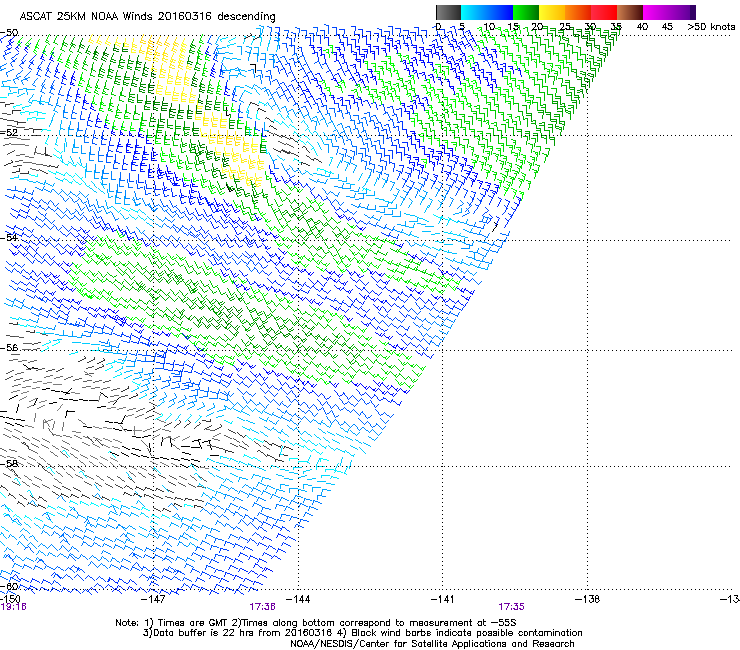Viewport: 740px width, 650px height.
Task: Click the '-141' longitude axis label
Action: coord(443,599)
